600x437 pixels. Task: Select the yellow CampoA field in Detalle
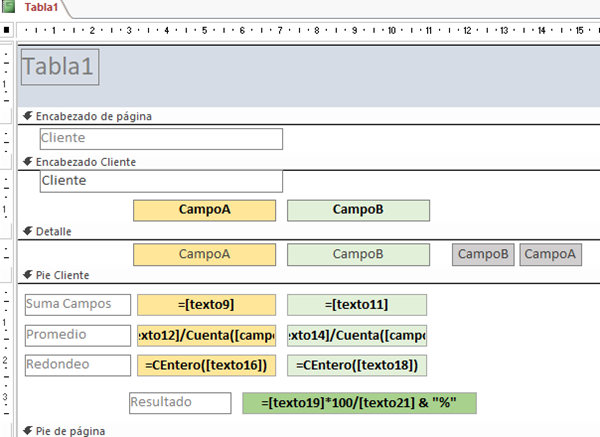pos(204,254)
